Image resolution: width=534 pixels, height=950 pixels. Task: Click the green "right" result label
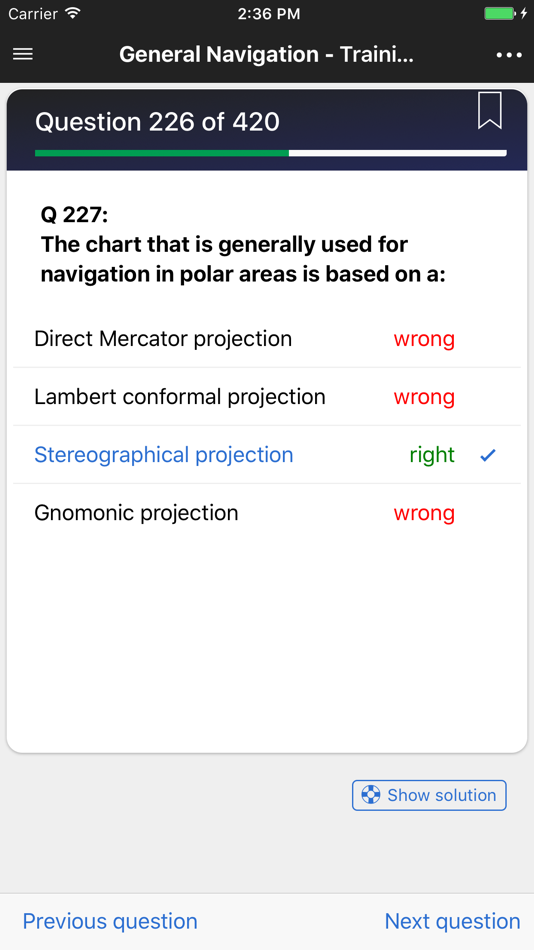(x=432, y=455)
